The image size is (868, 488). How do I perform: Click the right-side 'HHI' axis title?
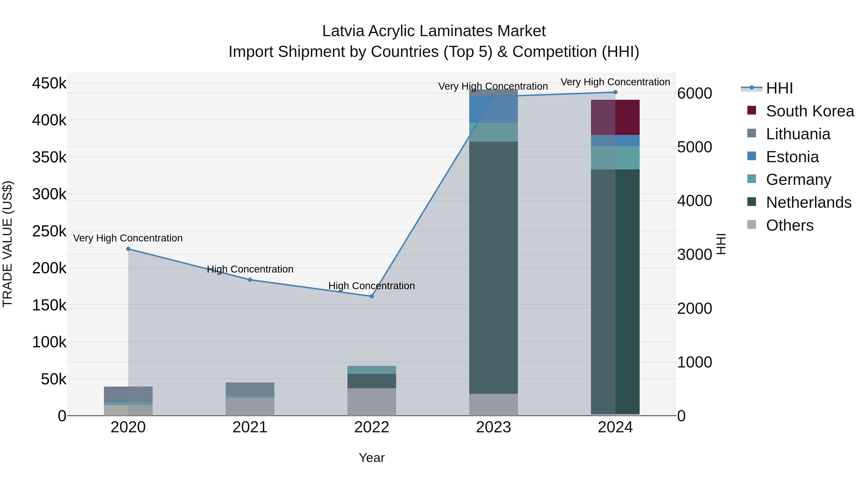click(721, 244)
